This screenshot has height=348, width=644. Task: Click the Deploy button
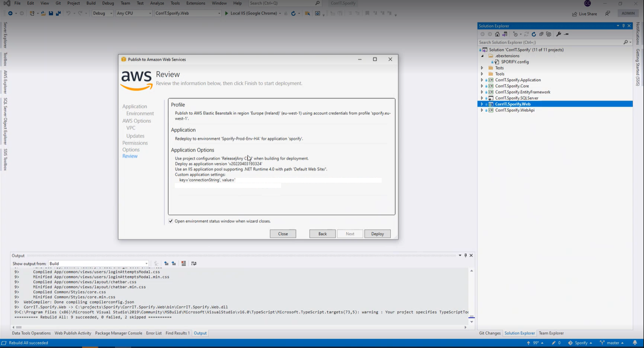pyautogui.click(x=377, y=234)
